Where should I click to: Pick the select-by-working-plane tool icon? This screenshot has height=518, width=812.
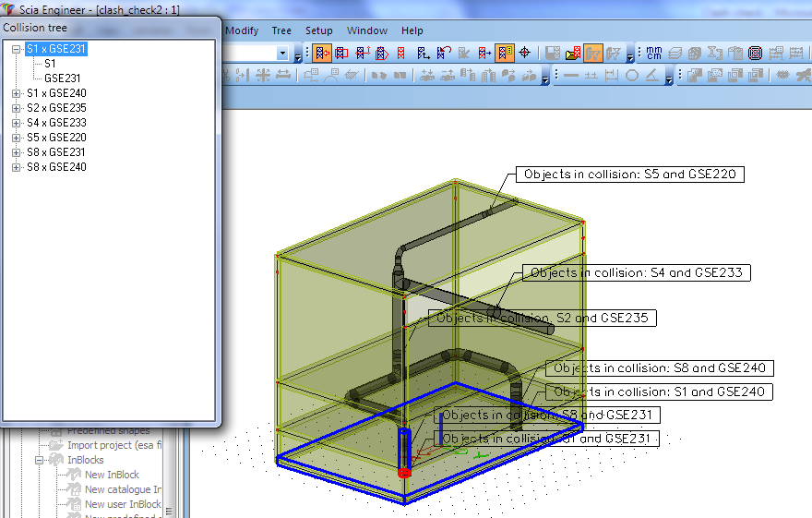coord(424,53)
